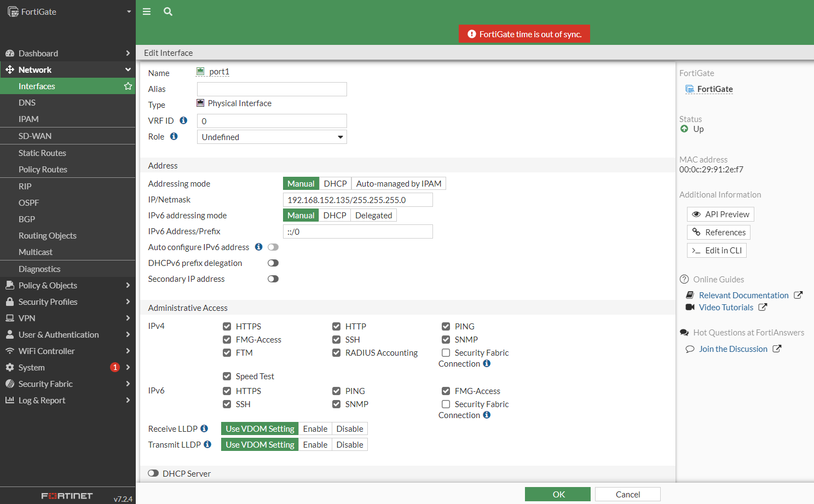Click the Alias input field
The image size is (814, 504).
click(272, 89)
